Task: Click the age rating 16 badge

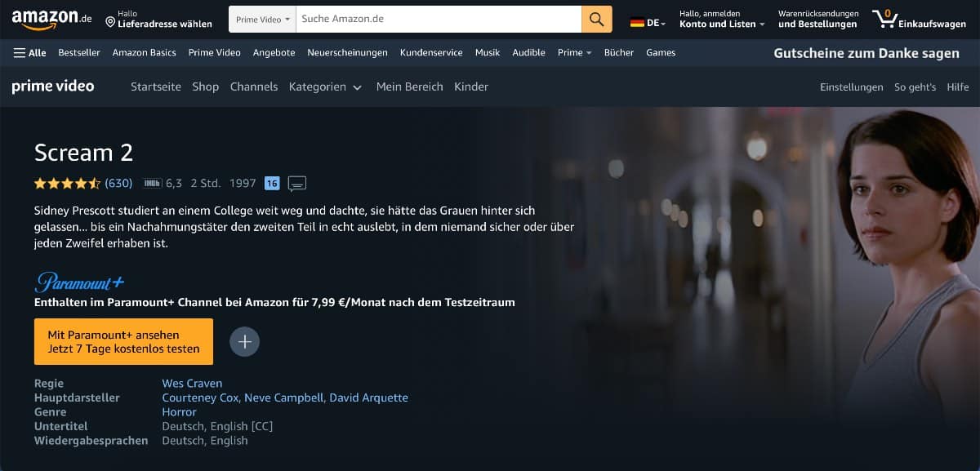Action: (272, 183)
